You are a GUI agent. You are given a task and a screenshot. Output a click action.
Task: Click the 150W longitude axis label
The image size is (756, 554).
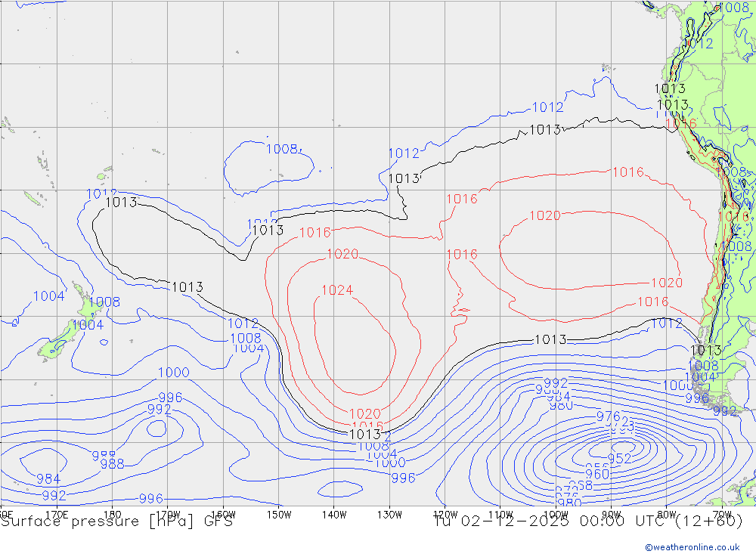click(x=279, y=515)
